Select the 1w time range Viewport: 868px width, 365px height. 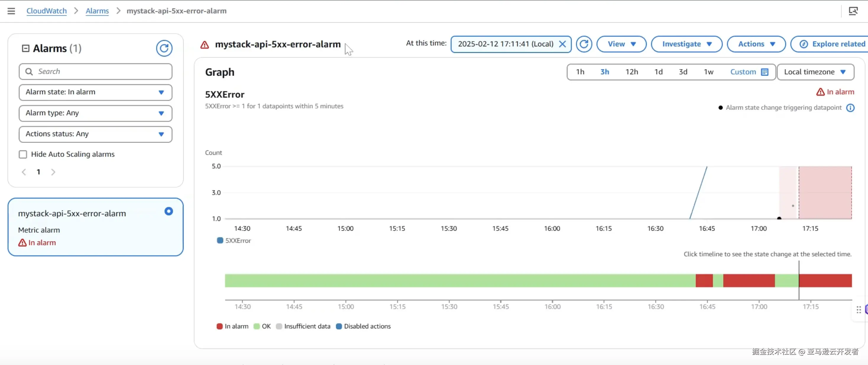708,72
